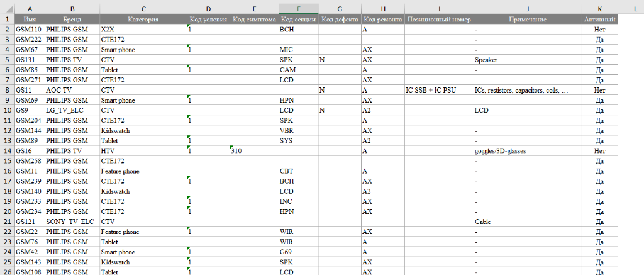Select 'WIR' in GSM76 row
Image resolution: width=644 pixels, height=275 pixels.
pyautogui.click(x=299, y=242)
